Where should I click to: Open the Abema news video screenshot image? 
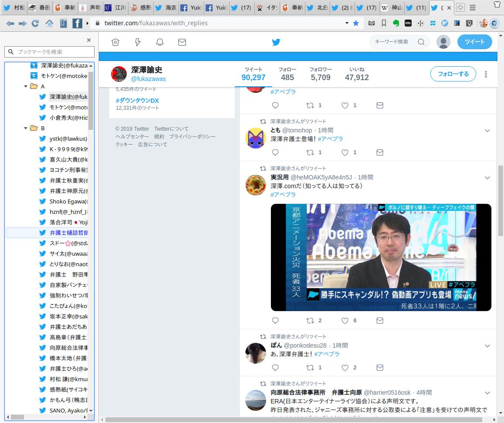381,257
